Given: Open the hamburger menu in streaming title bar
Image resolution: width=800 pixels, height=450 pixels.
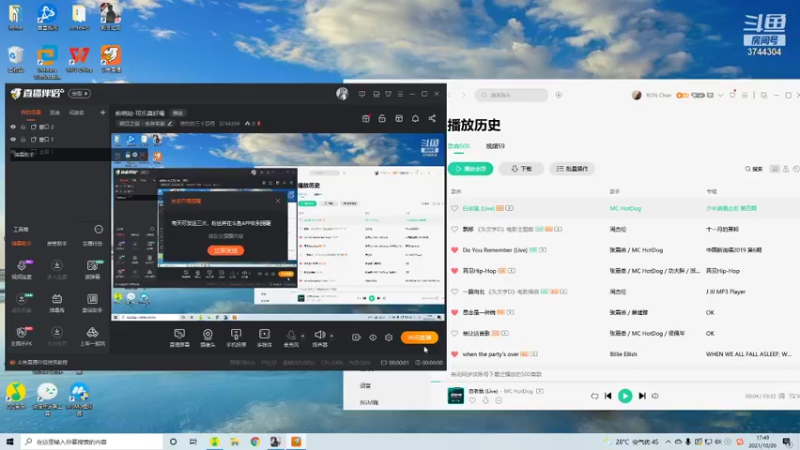Looking at the screenshot, I should [401, 94].
